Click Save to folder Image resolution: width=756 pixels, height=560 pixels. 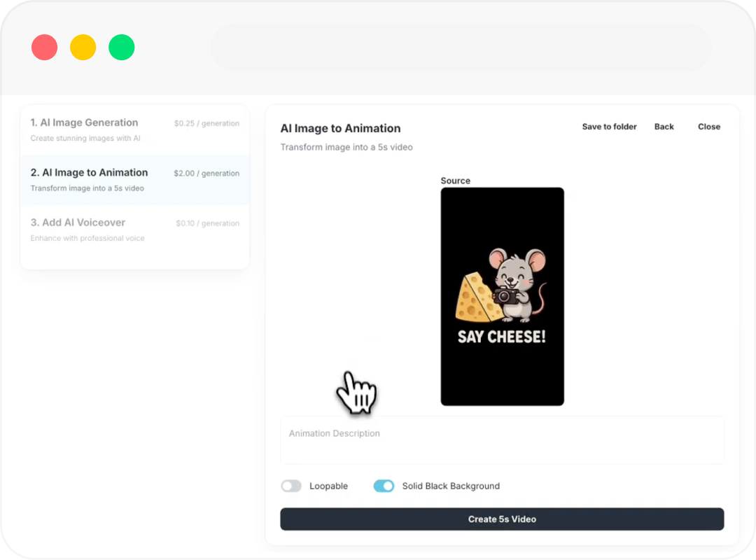point(609,127)
